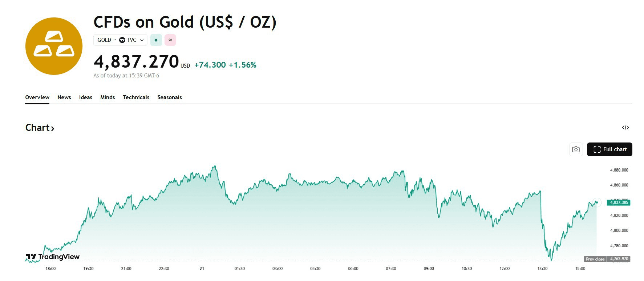Switch to the News tab

point(64,97)
